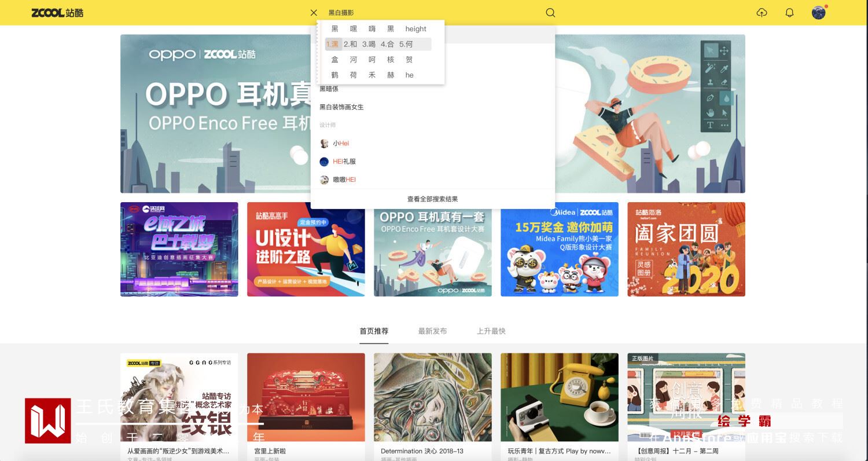Choose IME candidate 荷
868x461 pixels.
tap(354, 75)
